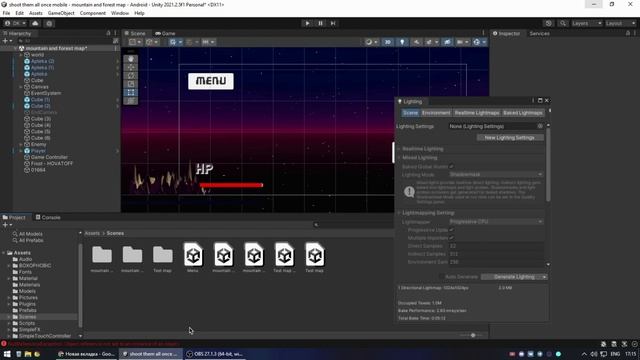The width and height of the screenshot is (640, 360).
Task: Select the Rect tool in the scene toolbar
Action: 131,93
